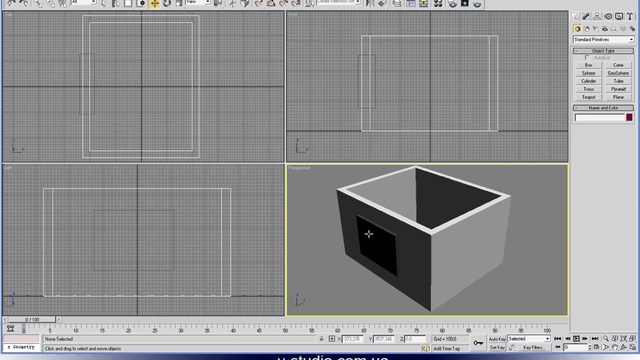The height and width of the screenshot is (360, 640).
Task: Open the Named Selection Sets dropdown
Action: click(x=339, y=2)
